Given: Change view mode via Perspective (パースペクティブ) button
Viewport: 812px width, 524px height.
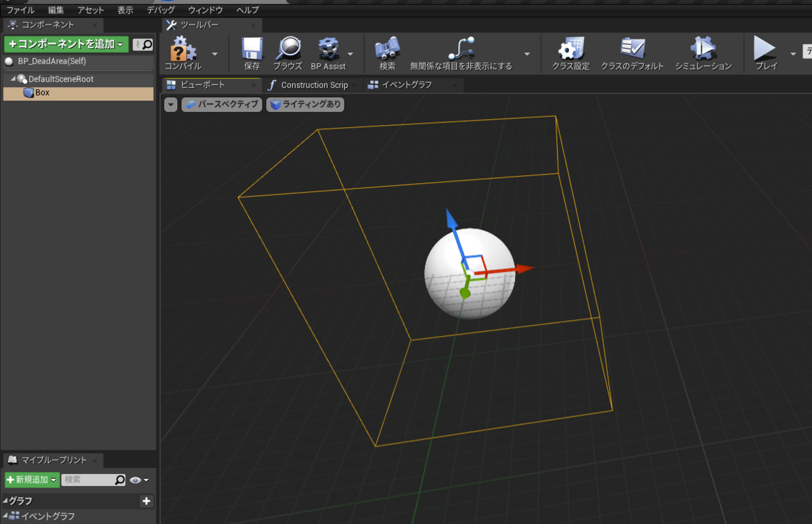Looking at the screenshot, I should click(221, 105).
